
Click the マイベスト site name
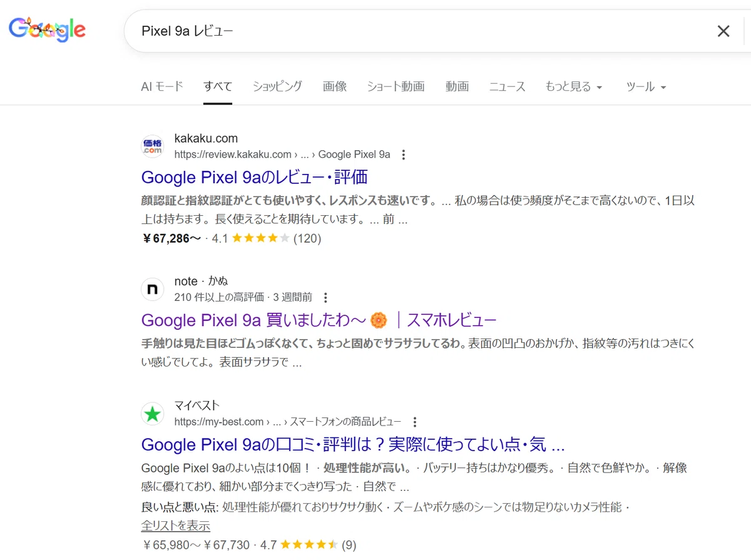click(197, 405)
